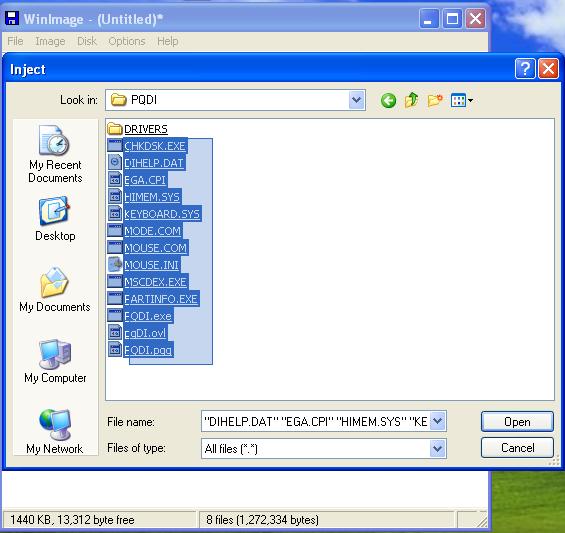The image size is (565, 533).
Task: Select the MOUSE.COM file icon
Action: point(115,247)
